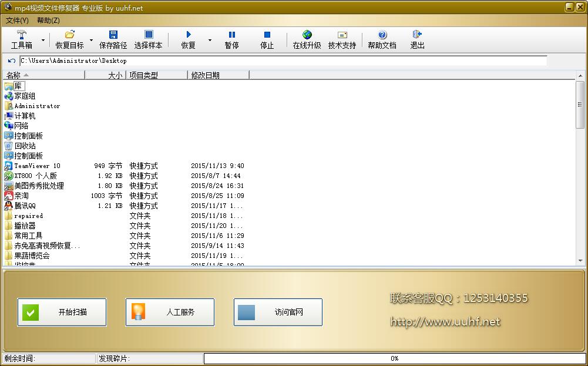Select the Administrator folder item
Image resolution: width=588 pixels, height=366 pixels.
click(32, 106)
